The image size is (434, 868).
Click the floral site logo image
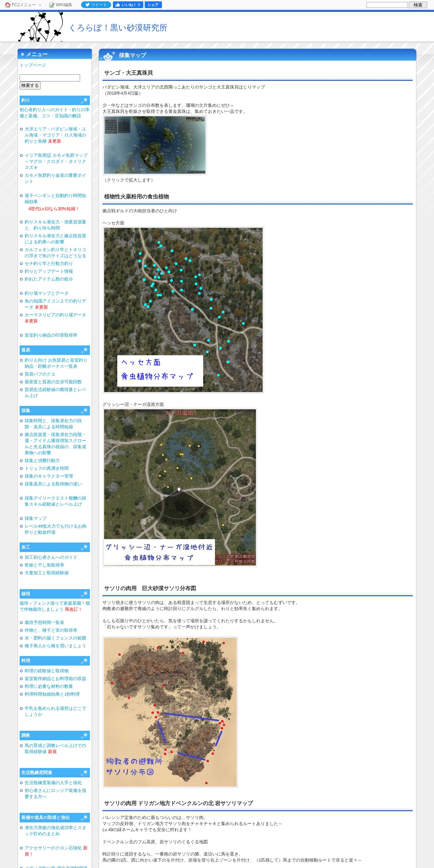41,27
